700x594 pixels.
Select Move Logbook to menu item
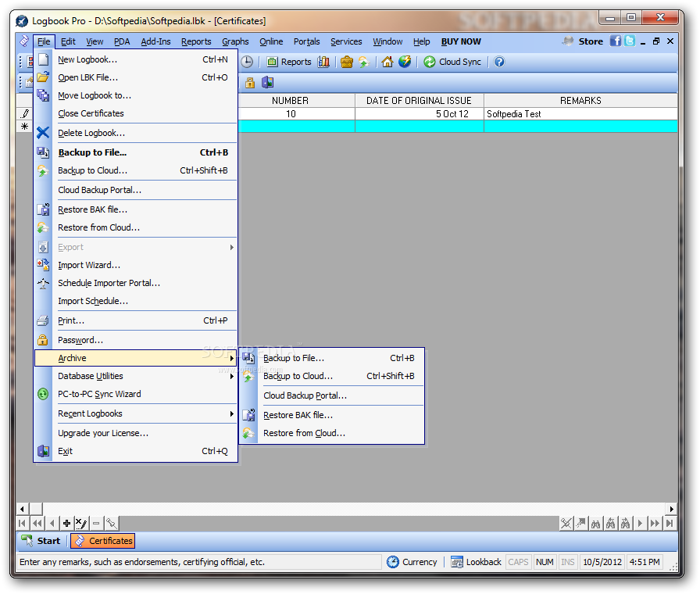coord(135,95)
